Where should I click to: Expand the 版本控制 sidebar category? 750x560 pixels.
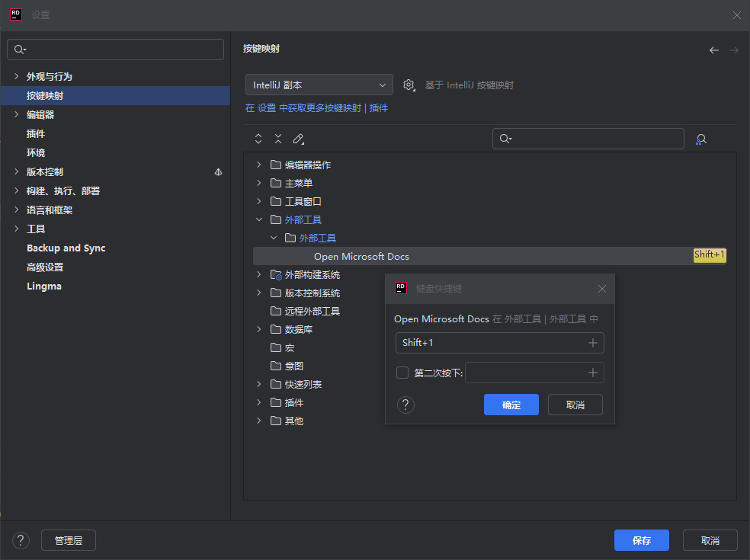click(x=16, y=171)
